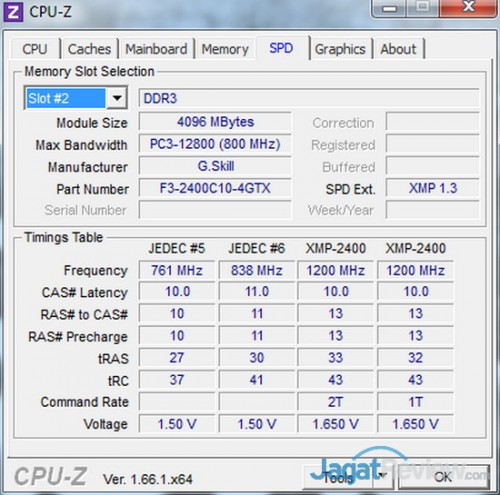Select the SPD tab

click(281, 48)
